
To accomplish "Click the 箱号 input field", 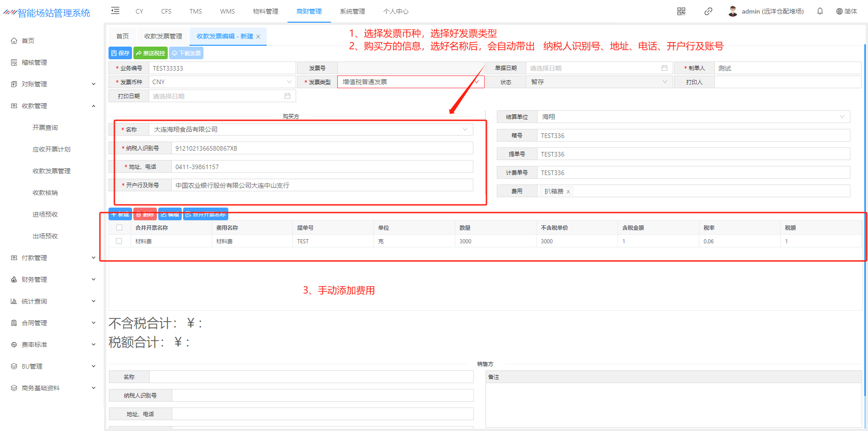I will (x=693, y=136).
